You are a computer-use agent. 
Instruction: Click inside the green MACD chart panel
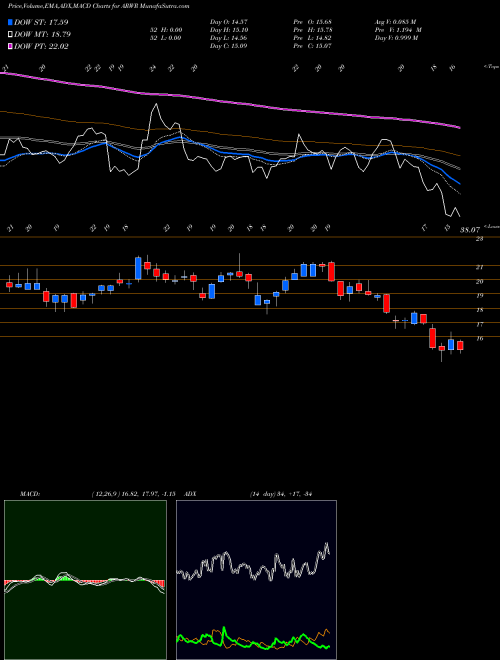85,580
